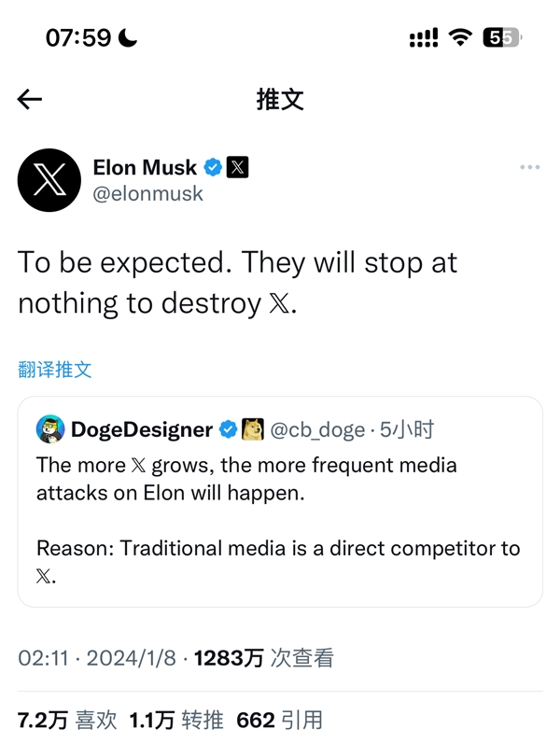Tap the verified badge next to DogeDesigner
The width and height of the screenshot is (560, 743).
point(228,429)
